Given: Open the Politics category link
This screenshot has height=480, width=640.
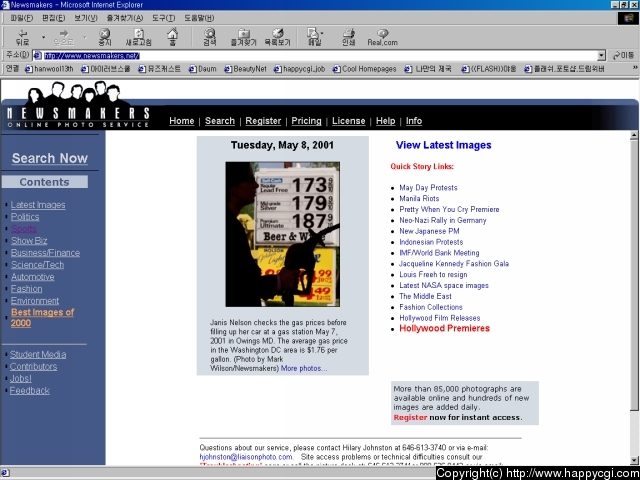Looking at the screenshot, I should 25,217.
